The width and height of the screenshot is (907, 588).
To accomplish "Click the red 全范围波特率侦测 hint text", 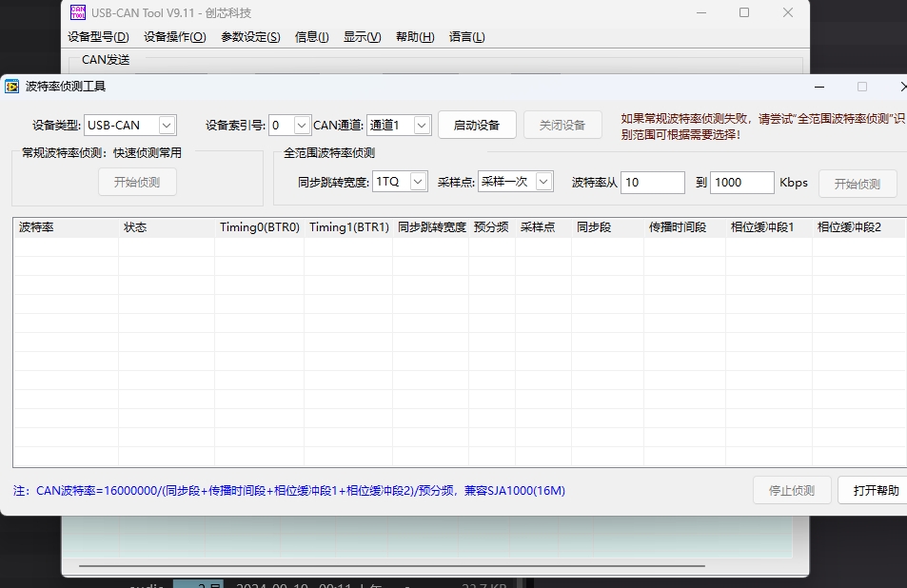I will (x=763, y=127).
